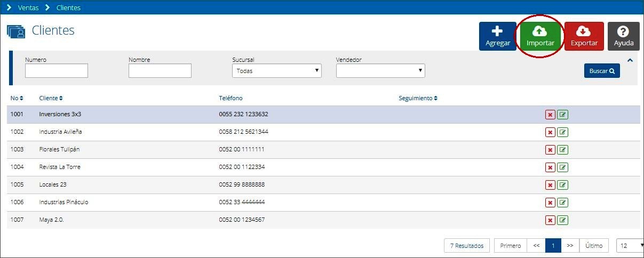Focus the Nombre input field

pos(160,70)
